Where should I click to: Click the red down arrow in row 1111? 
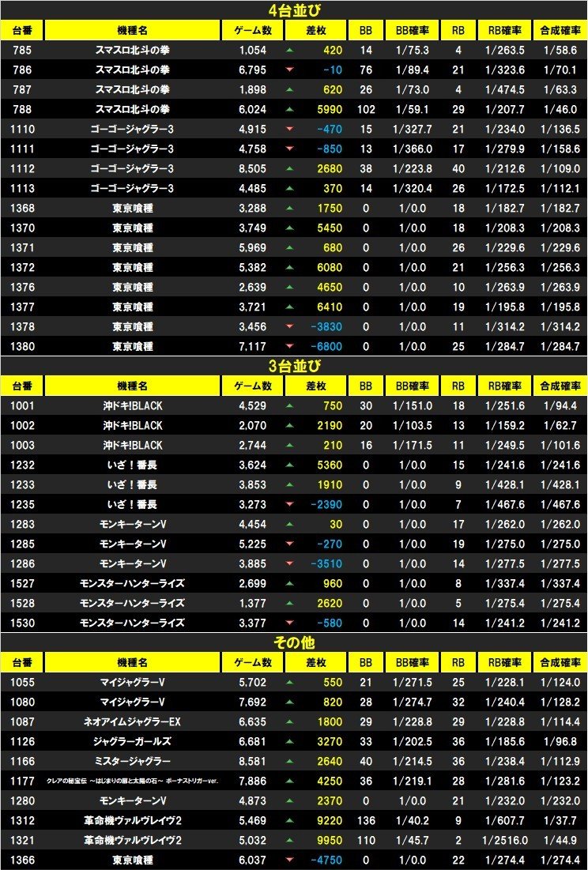[x=289, y=149]
